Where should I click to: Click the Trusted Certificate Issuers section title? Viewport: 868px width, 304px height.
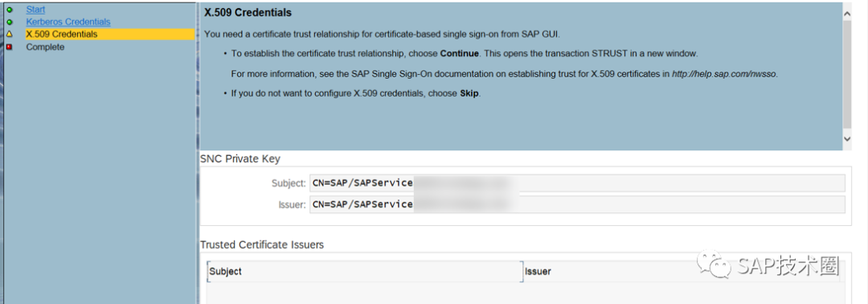[262, 244]
